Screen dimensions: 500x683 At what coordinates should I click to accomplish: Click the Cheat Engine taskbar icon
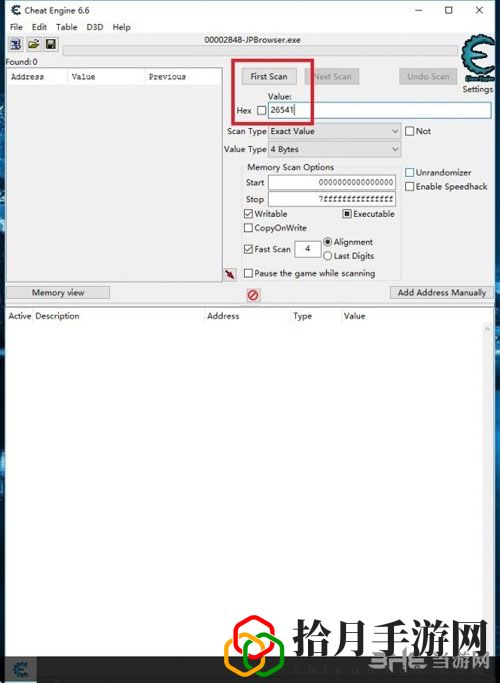(20, 669)
